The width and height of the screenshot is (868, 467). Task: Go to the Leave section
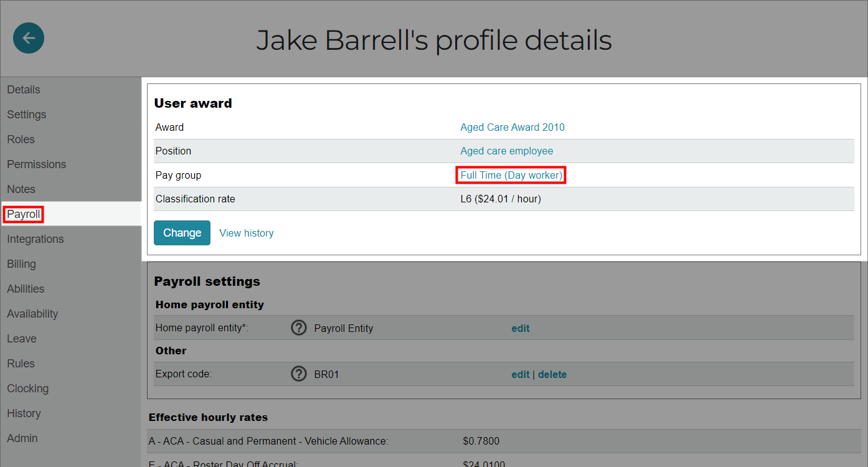click(x=21, y=338)
